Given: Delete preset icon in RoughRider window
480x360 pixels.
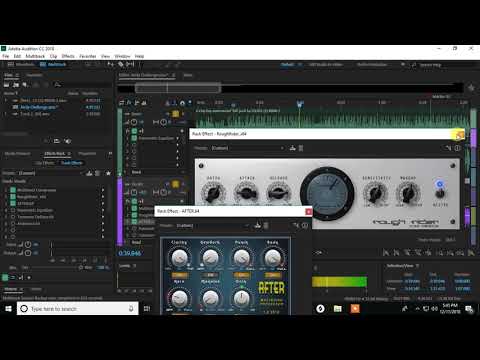Looking at the screenshot, I should coord(301,148).
